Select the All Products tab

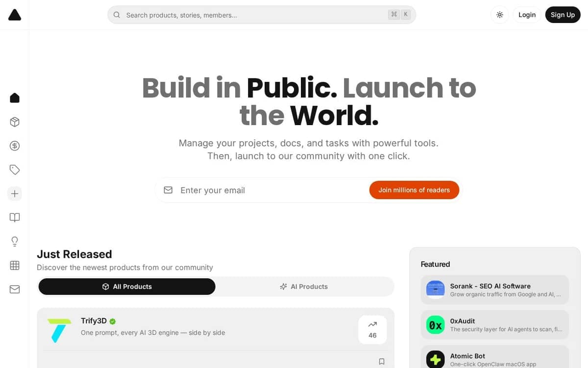point(127,287)
